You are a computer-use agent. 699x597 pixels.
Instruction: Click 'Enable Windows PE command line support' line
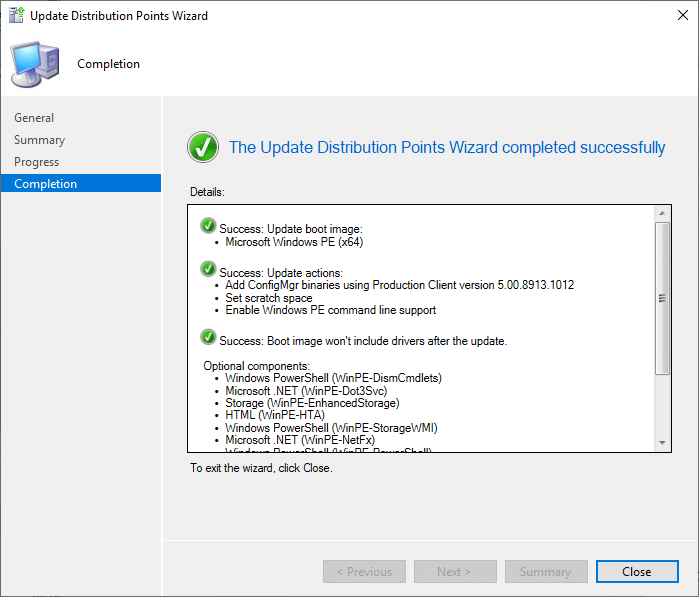(330, 310)
